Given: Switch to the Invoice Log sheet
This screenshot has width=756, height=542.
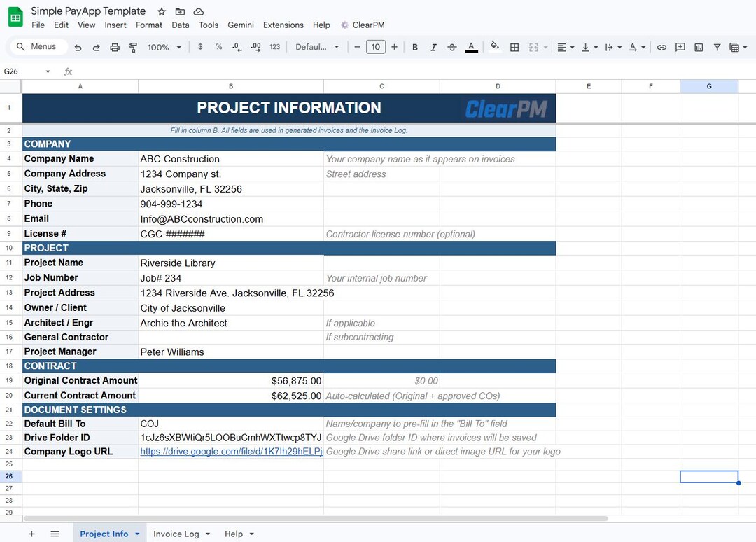Looking at the screenshot, I should (x=176, y=534).
